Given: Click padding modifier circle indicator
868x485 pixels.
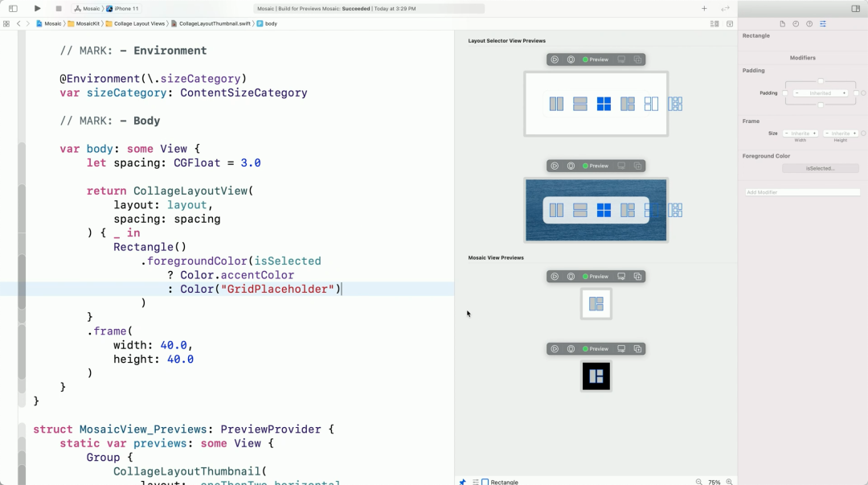Looking at the screenshot, I should [863, 93].
